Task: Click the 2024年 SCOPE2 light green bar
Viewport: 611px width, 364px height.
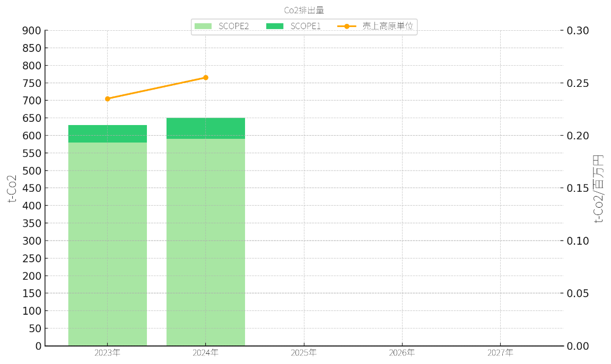Action: tap(206, 242)
